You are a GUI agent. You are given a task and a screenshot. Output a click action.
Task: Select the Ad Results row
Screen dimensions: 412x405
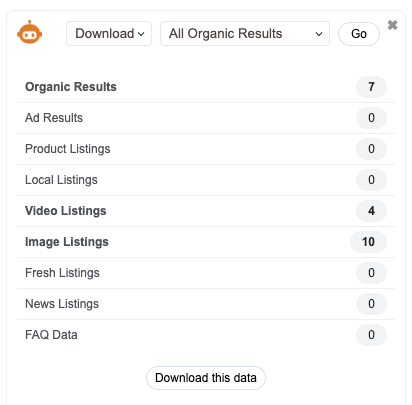(206, 118)
